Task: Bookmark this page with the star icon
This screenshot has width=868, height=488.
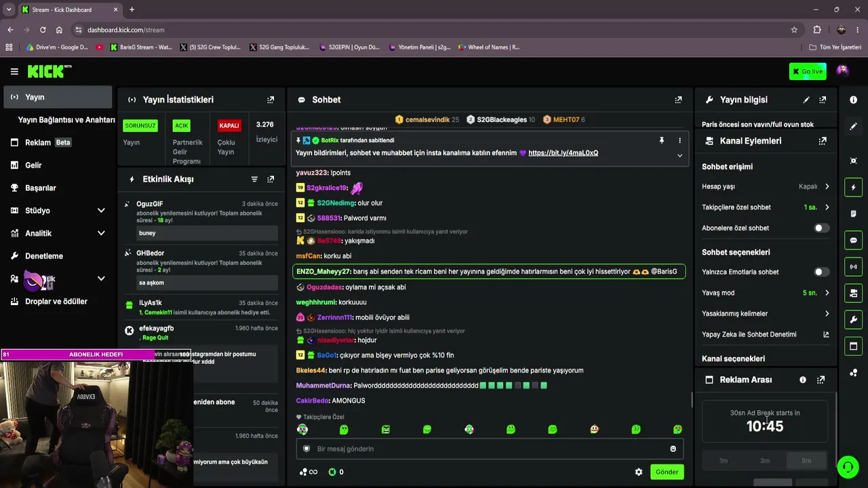Action: (794, 30)
